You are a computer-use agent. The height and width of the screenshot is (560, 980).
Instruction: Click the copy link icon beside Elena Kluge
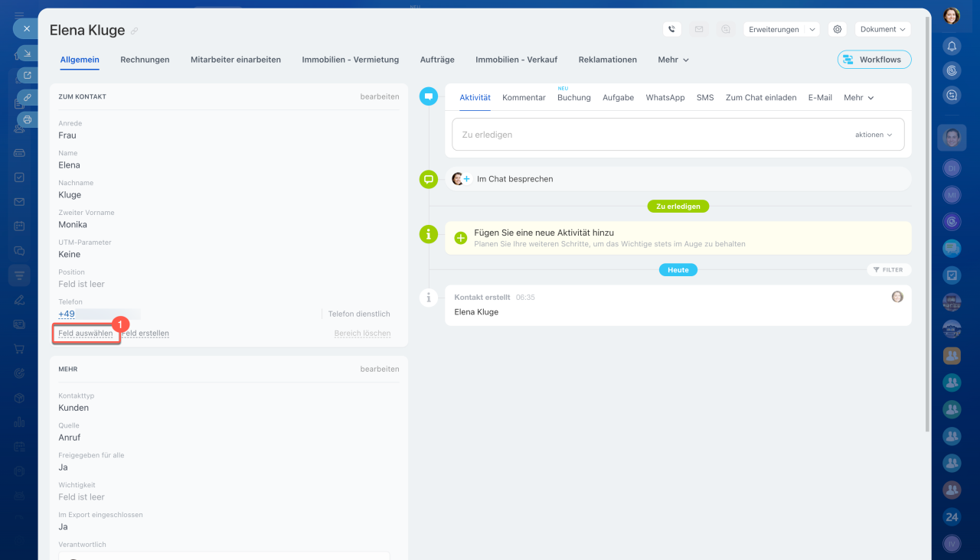[135, 31]
